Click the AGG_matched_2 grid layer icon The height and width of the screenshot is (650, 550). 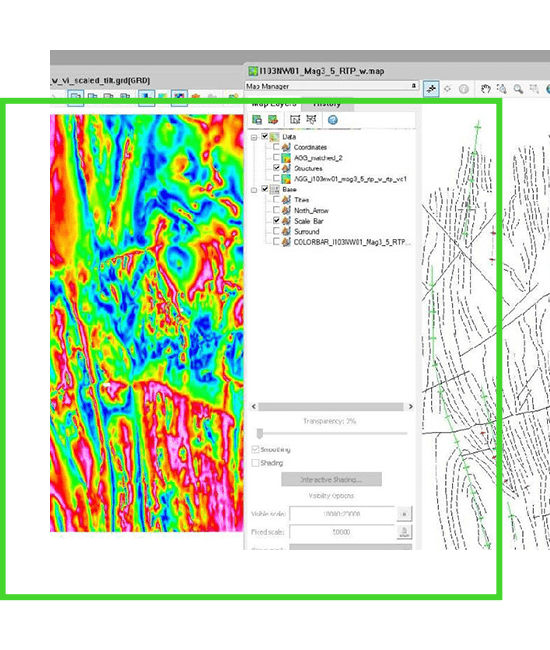point(286,158)
